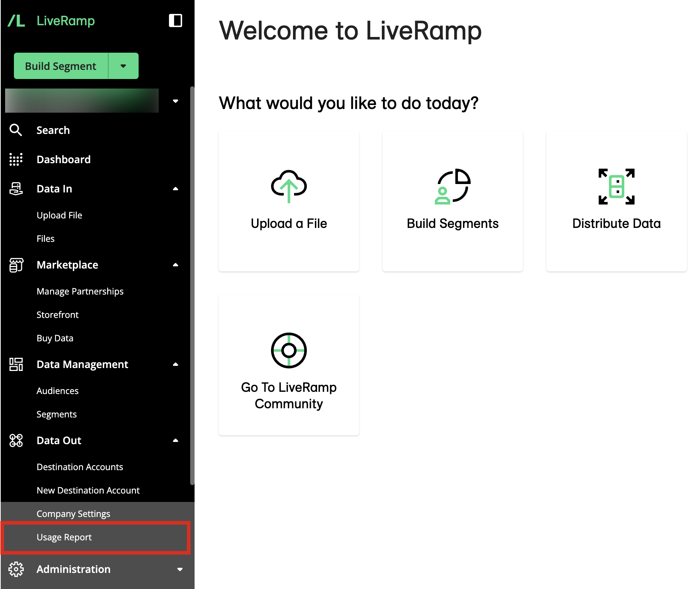Open the Distribute Data card
Screen dimensions: 700x589
click(617, 201)
